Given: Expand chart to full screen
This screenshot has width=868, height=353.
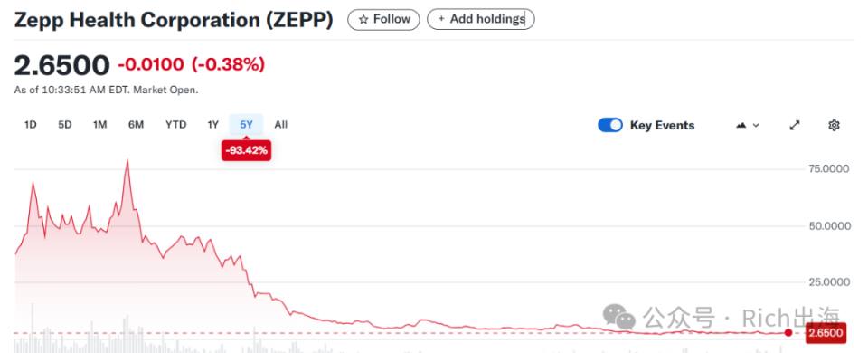Looking at the screenshot, I should [795, 125].
